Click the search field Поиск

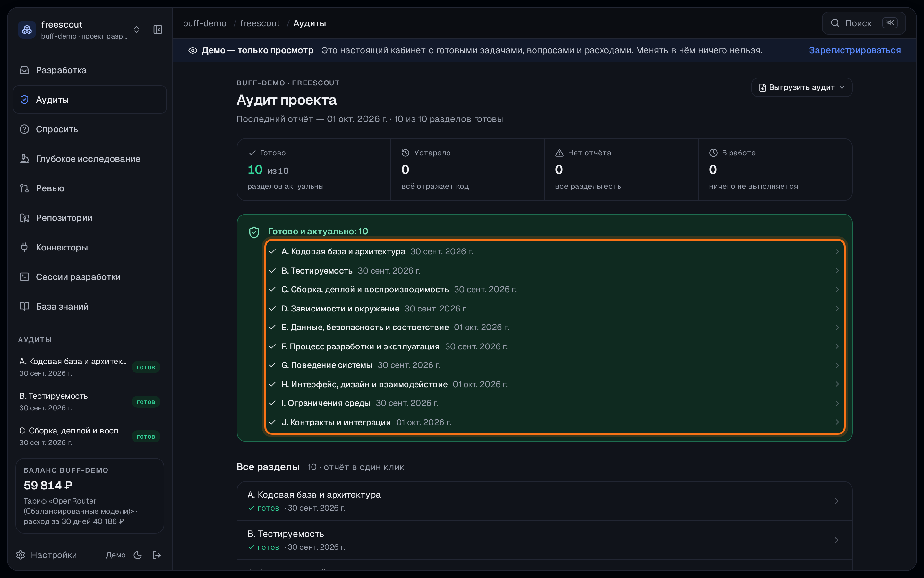coord(864,23)
